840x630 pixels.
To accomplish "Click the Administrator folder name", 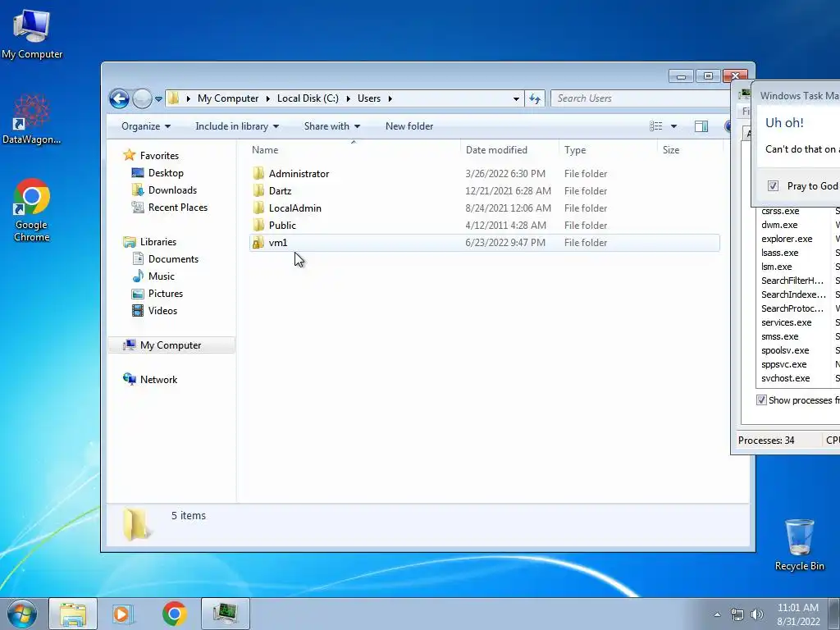I will (299, 174).
